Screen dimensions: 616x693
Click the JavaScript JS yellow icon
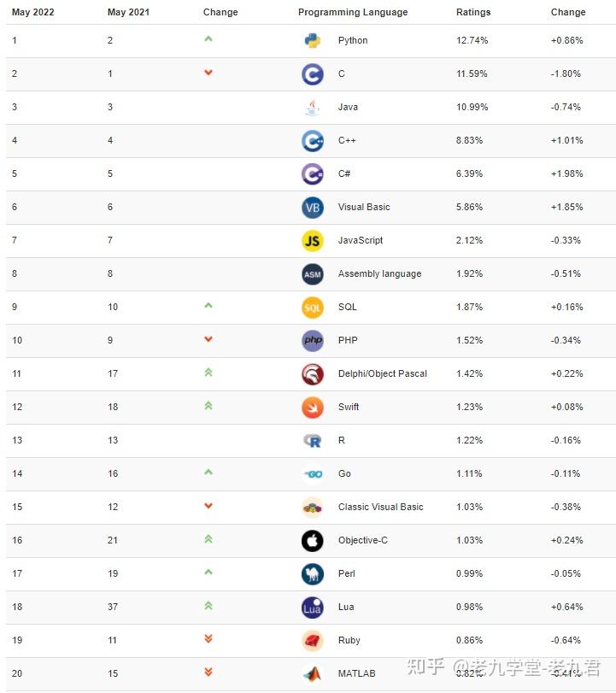tap(313, 240)
